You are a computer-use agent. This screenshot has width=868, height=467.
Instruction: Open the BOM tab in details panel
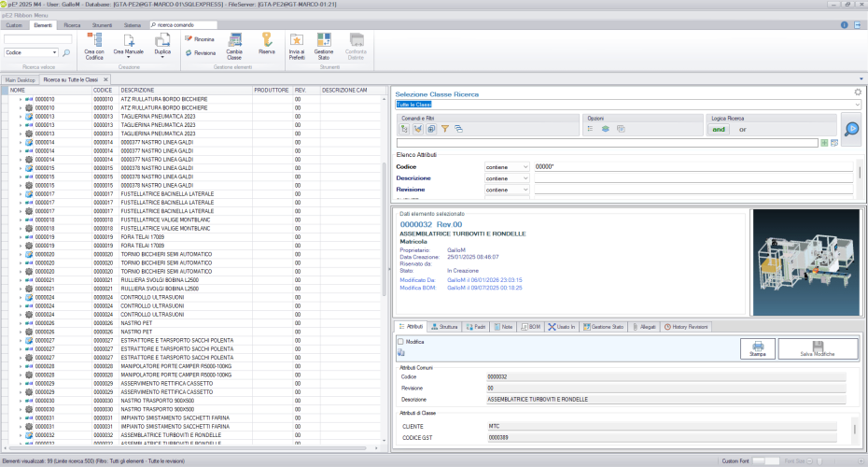point(531,327)
